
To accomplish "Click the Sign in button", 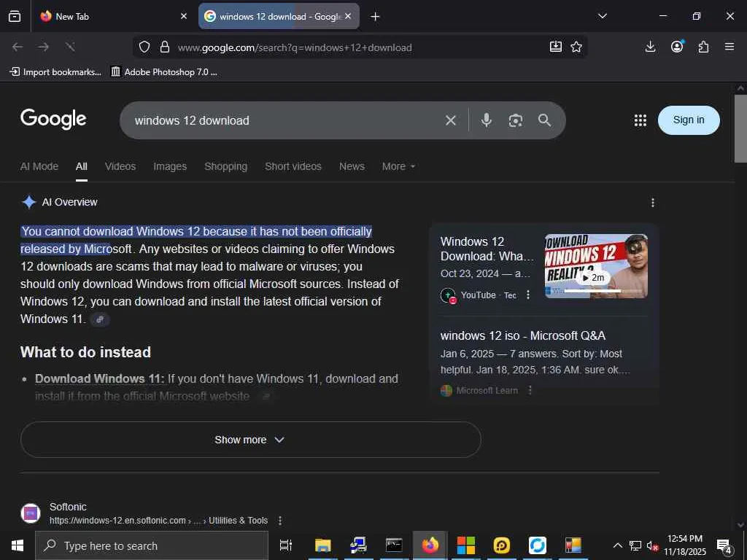I will 689,120.
